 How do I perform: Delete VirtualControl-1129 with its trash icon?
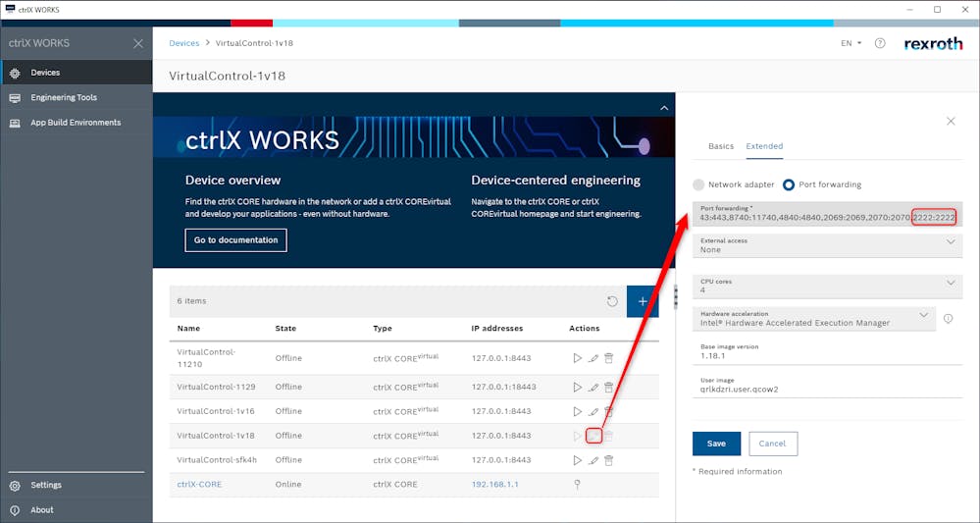609,387
